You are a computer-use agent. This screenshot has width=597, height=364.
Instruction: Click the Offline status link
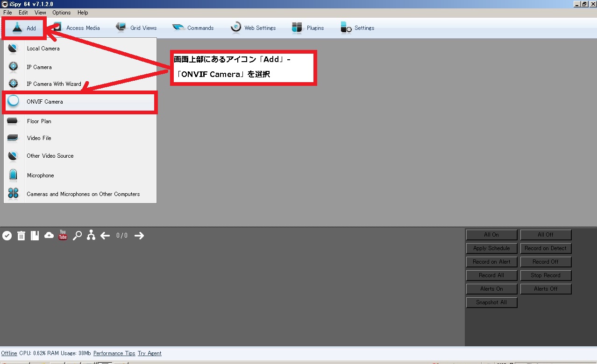(x=9, y=353)
